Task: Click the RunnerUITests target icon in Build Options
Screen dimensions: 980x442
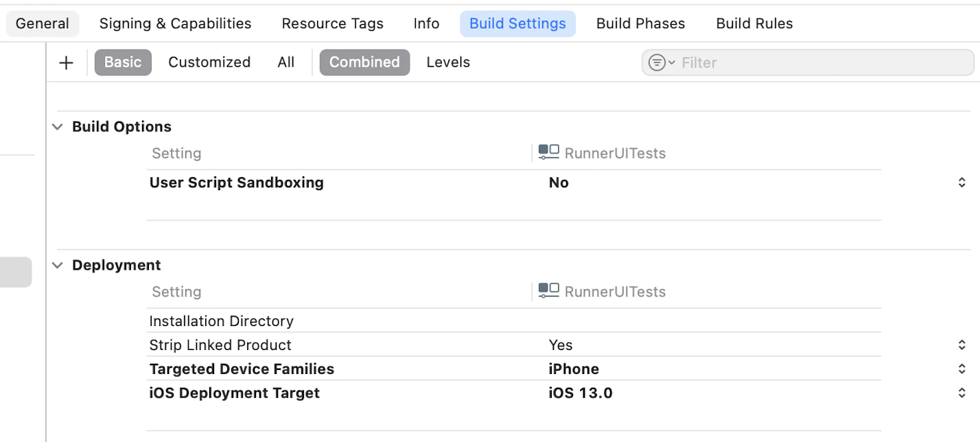Action: click(548, 152)
